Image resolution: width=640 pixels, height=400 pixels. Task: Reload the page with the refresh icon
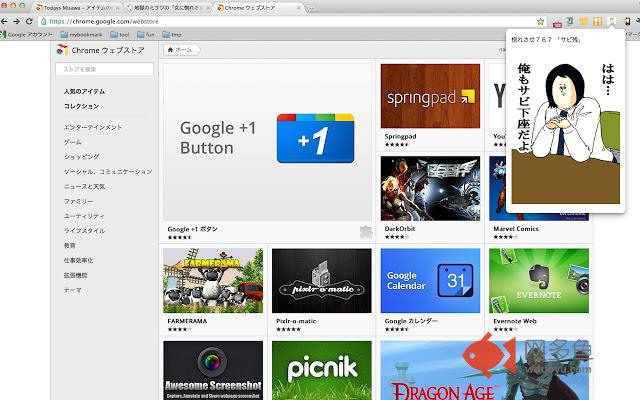coord(29,21)
